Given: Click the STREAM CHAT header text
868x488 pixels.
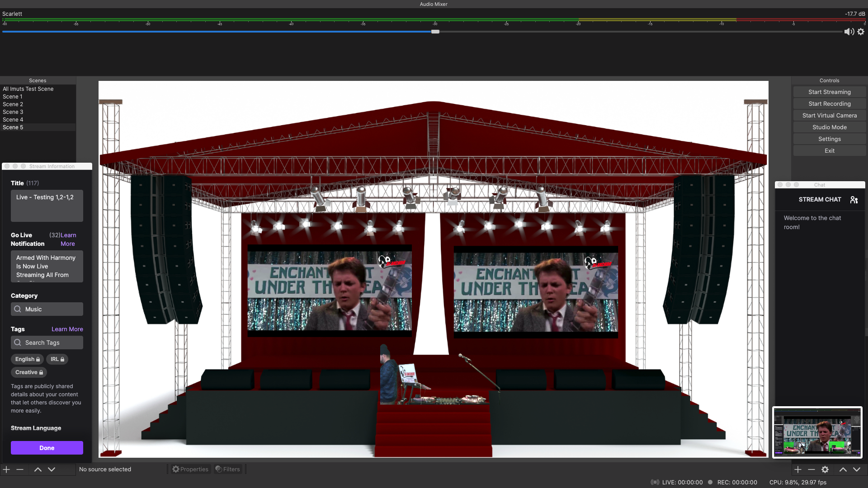Looking at the screenshot, I should [820, 199].
